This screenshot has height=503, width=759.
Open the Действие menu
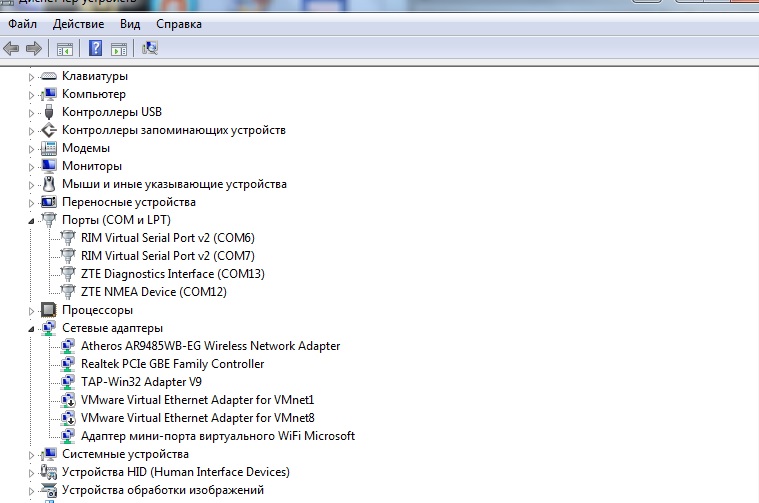click(x=78, y=23)
